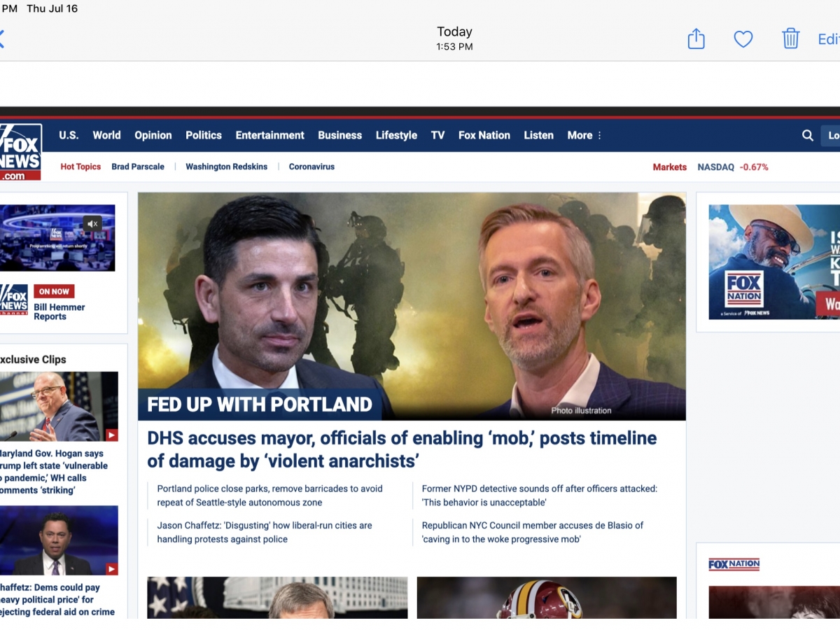Image resolution: width=840 pixels, height=630 pixels.
Task: Click the FED UP WITH PORTLAND banner label
Action: 260,405
